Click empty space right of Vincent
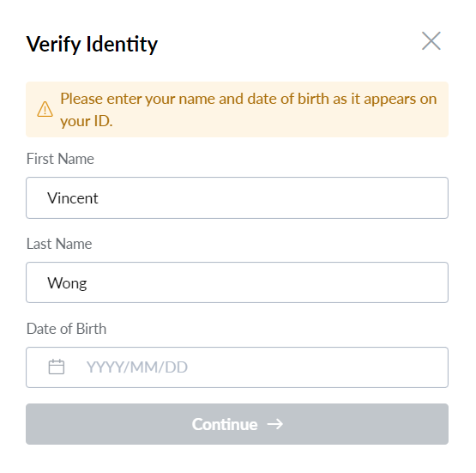476x473 pixels. click(274, 197)
